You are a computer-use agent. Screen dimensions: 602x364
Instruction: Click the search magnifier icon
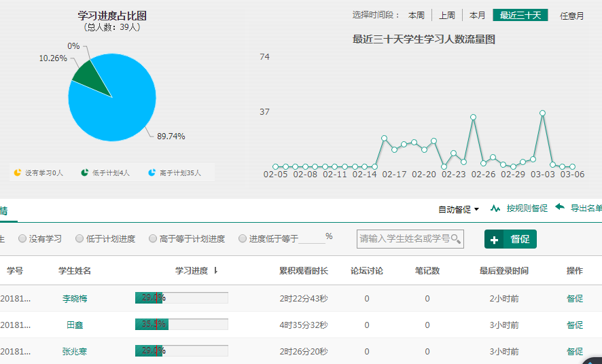point(456,239)
